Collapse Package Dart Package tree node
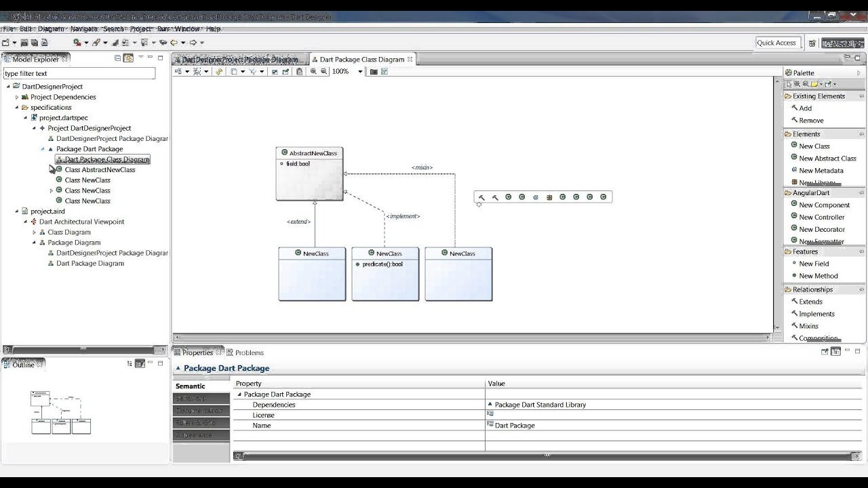This screenshot has width=868, height=488. [x=43, y=149]
